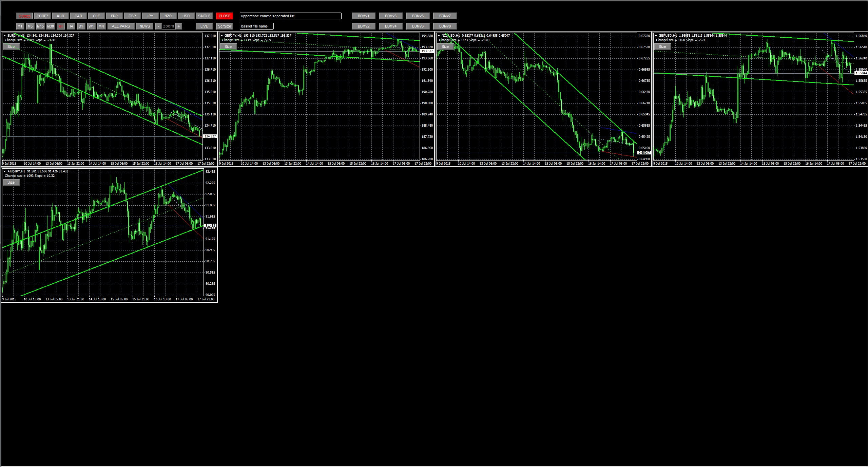Show CAD currency pairs
The height and width of the screenshot is (467, 868).
[x=78, y=16]
